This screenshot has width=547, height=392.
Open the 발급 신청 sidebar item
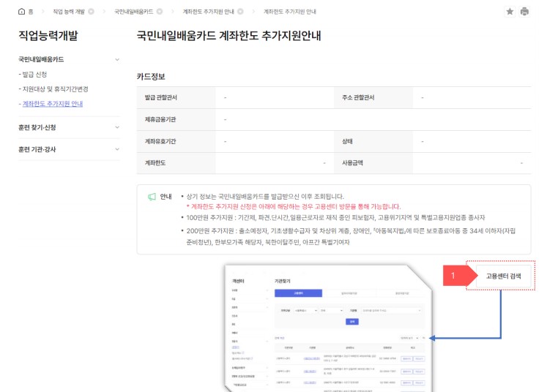point(34,75)
